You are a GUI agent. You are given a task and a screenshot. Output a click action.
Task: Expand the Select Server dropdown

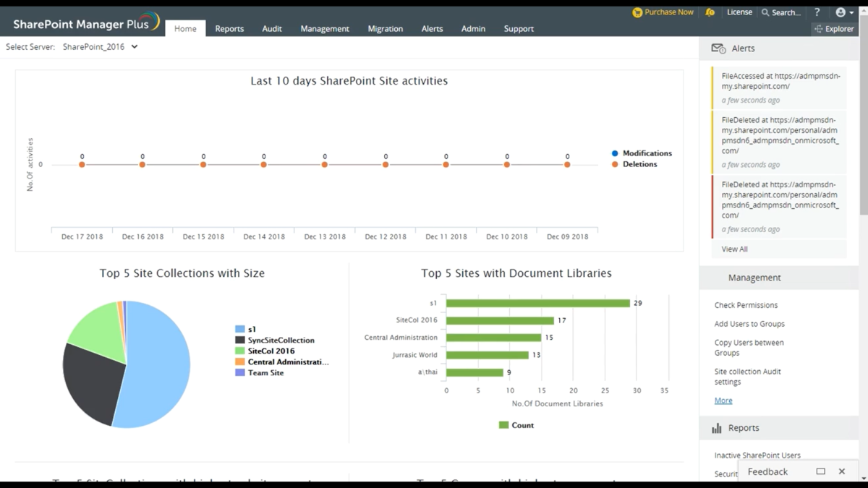pos(100,46)
